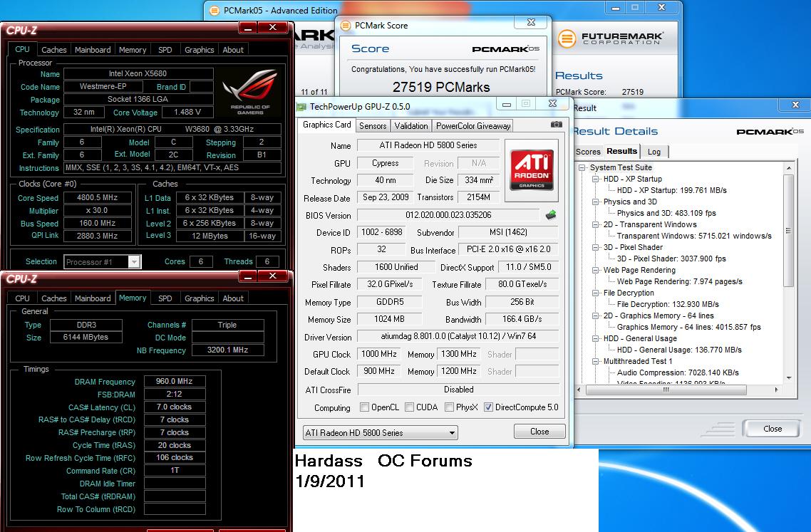Select 'HDD - General Usage: 136.770 MB/s' row
The image size is (811, 532).
pos(679,350)
